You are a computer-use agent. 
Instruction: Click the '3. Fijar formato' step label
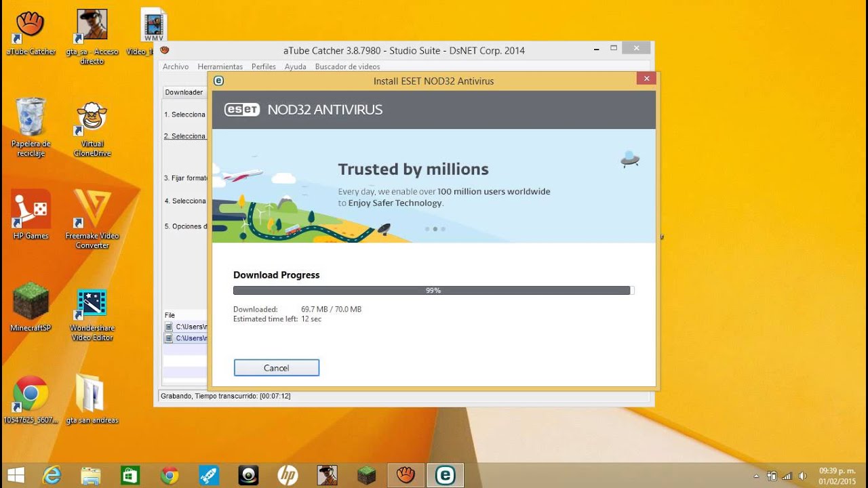185,178
